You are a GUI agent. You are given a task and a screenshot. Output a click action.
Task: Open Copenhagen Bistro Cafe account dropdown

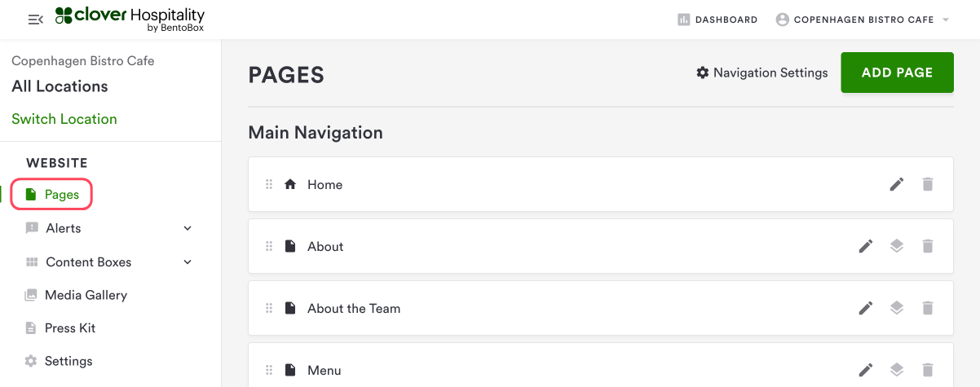[863, 20]
